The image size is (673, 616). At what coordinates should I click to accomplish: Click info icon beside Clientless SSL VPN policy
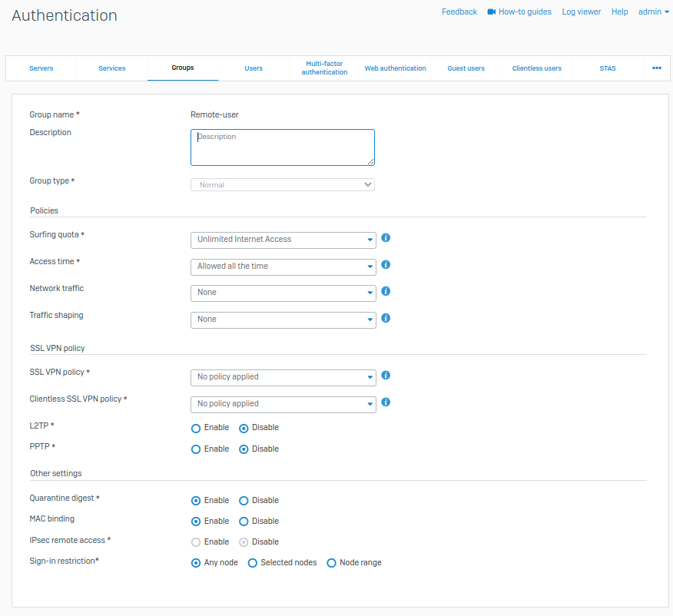pyautogui.click(x=386, y=402)
